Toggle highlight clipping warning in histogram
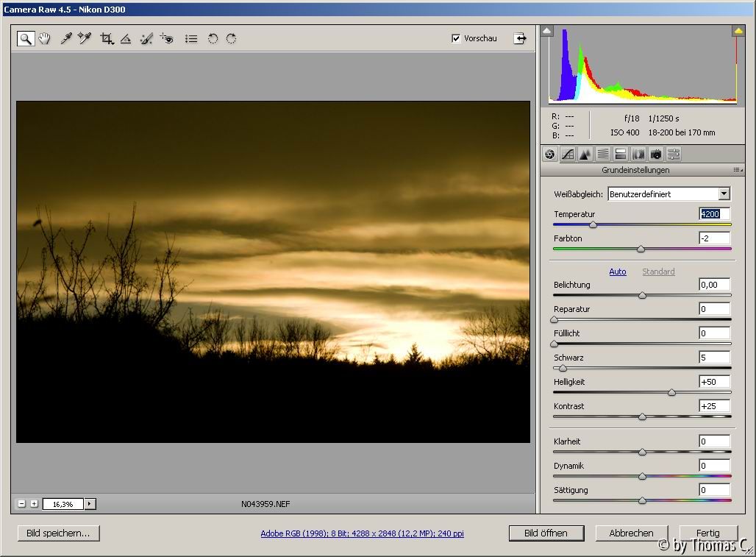 [x=738, y=31]
